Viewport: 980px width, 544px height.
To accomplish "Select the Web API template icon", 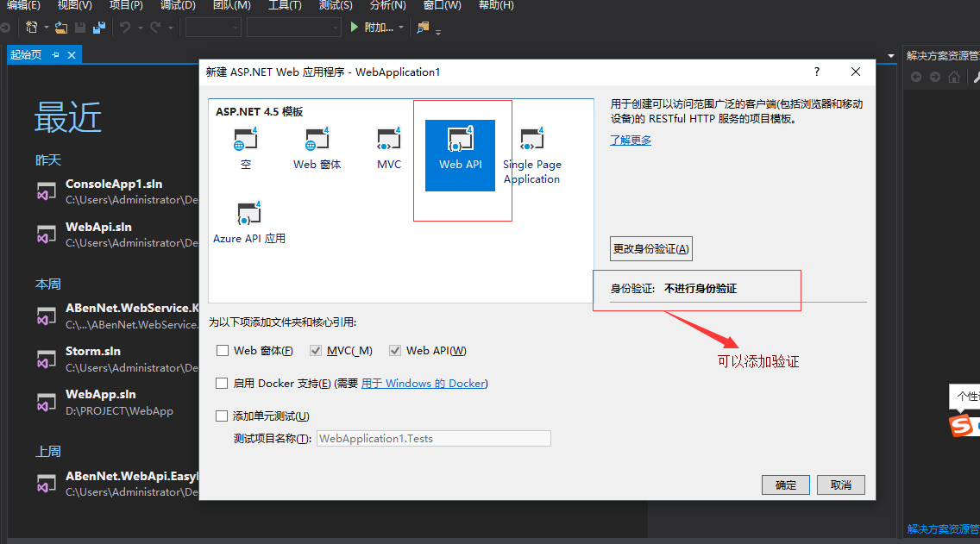I will (x=460, y=155).
